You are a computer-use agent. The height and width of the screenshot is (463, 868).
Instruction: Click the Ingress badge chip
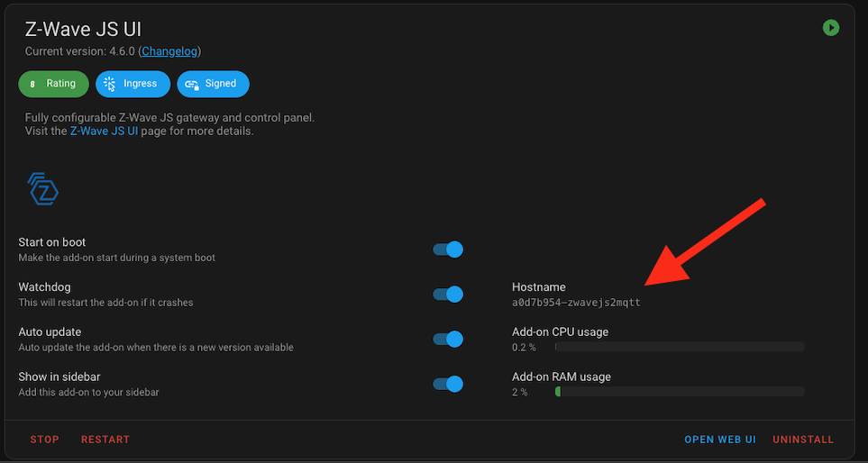pyautogui.click(x=132, y=84)
